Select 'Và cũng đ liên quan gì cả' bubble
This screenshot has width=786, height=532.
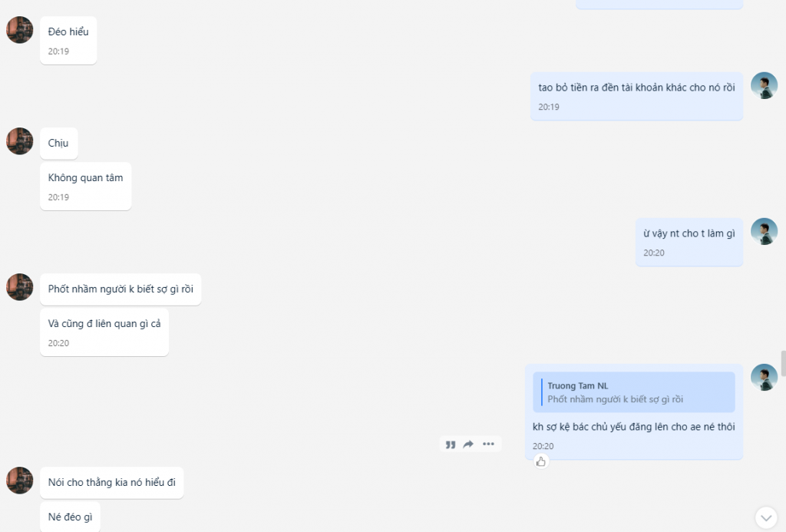(x=104, y=332)
